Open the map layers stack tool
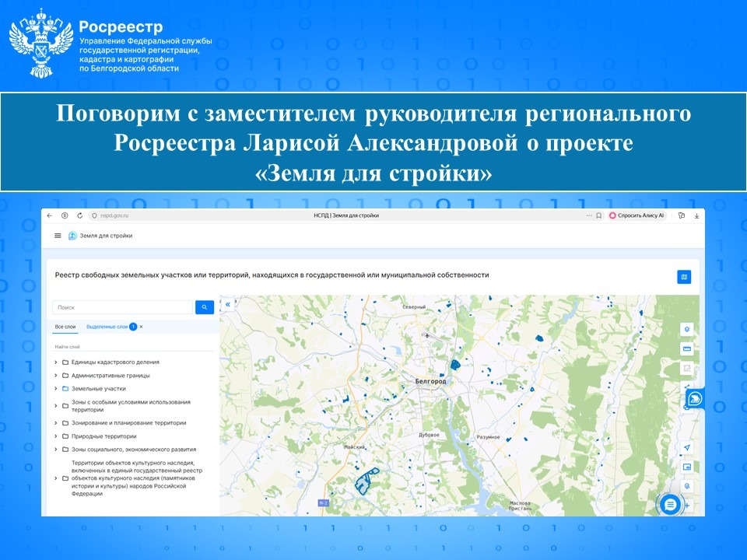 [x=686, y=329]
